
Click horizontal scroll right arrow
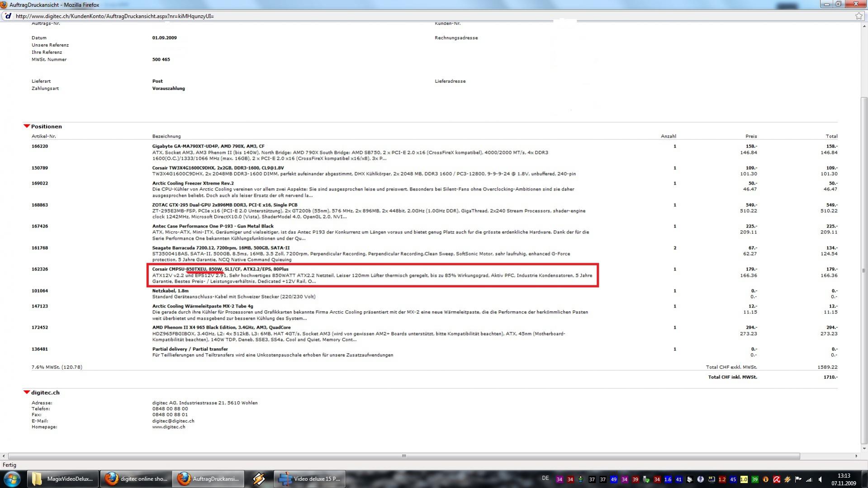point(856,456)
